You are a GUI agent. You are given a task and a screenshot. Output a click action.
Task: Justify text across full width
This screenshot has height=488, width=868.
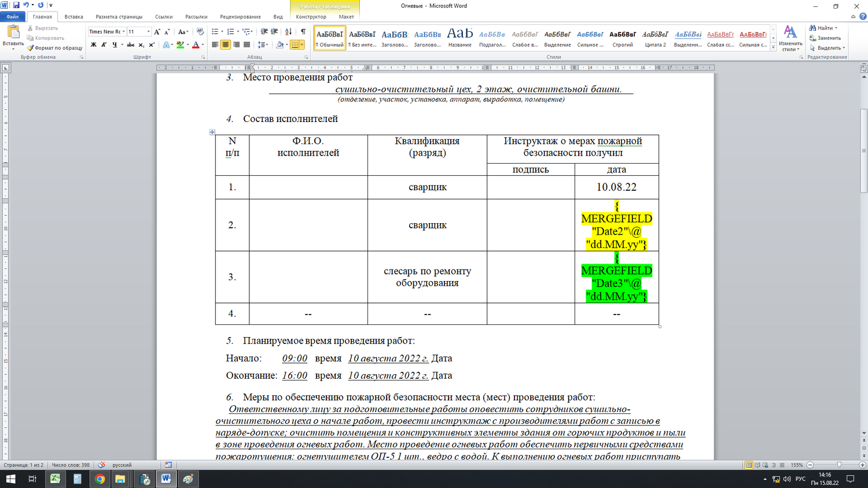point(247,45)
